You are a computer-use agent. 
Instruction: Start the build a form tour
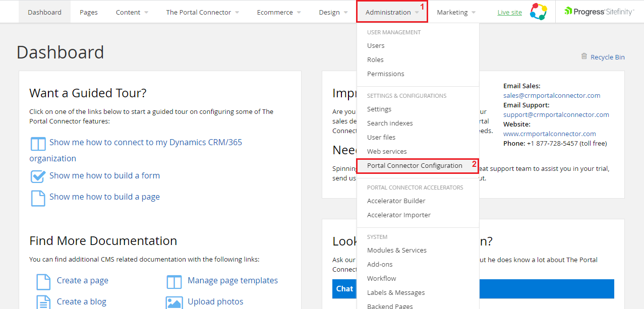104,175
